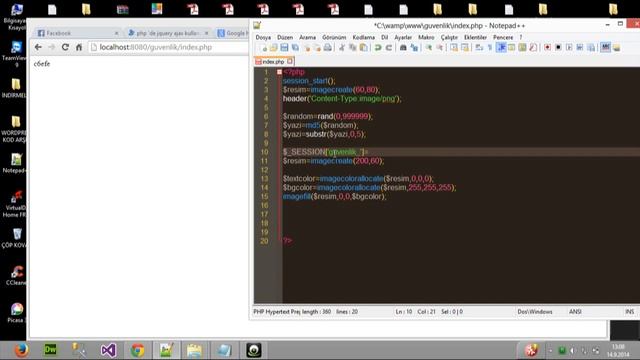
Task: Switch to the php jquery ajax tab in Chrome
Action: click(167, 33)
